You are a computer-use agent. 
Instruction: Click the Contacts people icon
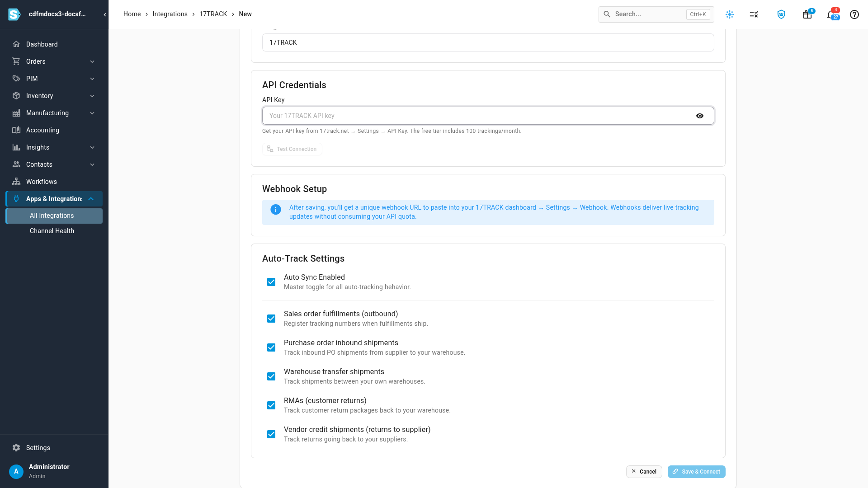tap(16, 164)
